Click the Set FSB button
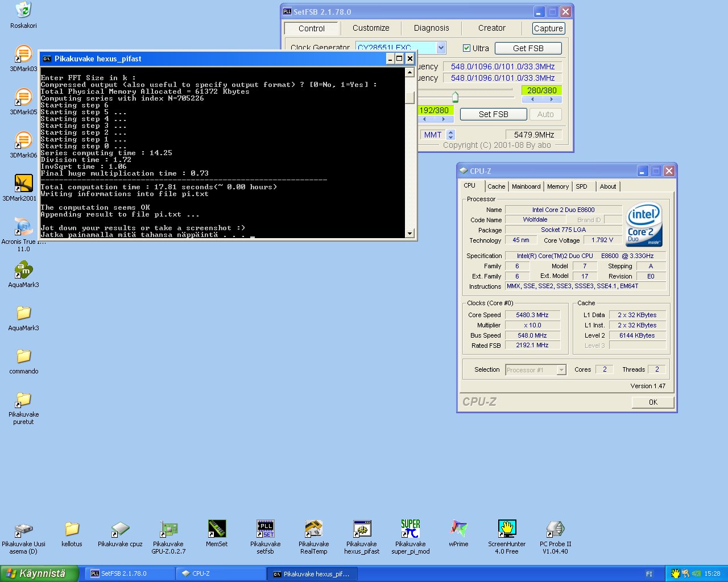The width and height of the screenshot is (728, 582). point(493,114)
